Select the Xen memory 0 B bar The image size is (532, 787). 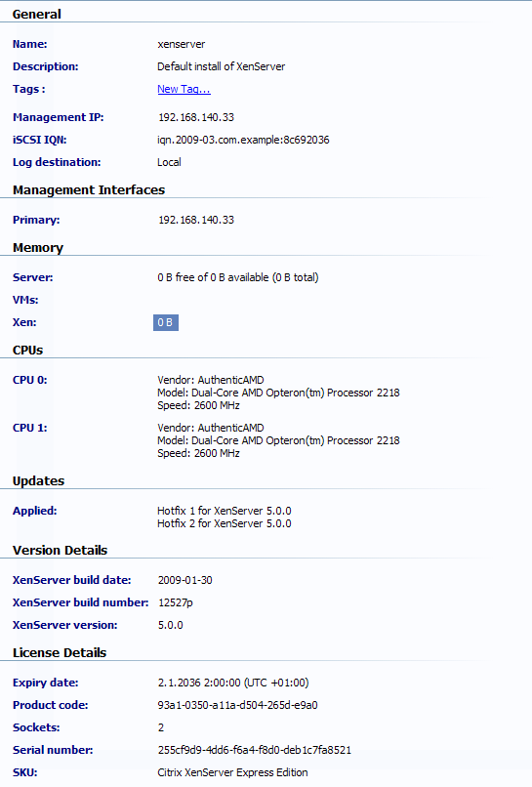pos(166,323)
